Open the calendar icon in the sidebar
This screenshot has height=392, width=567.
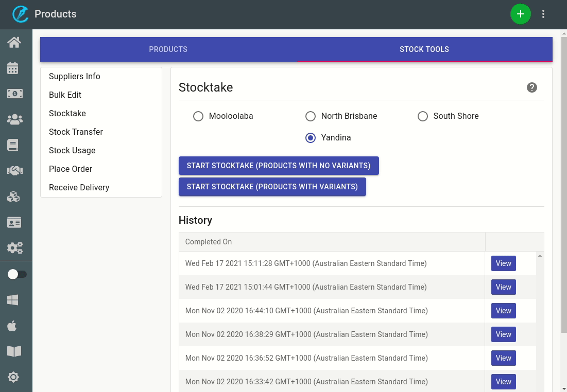coord(13,68)
